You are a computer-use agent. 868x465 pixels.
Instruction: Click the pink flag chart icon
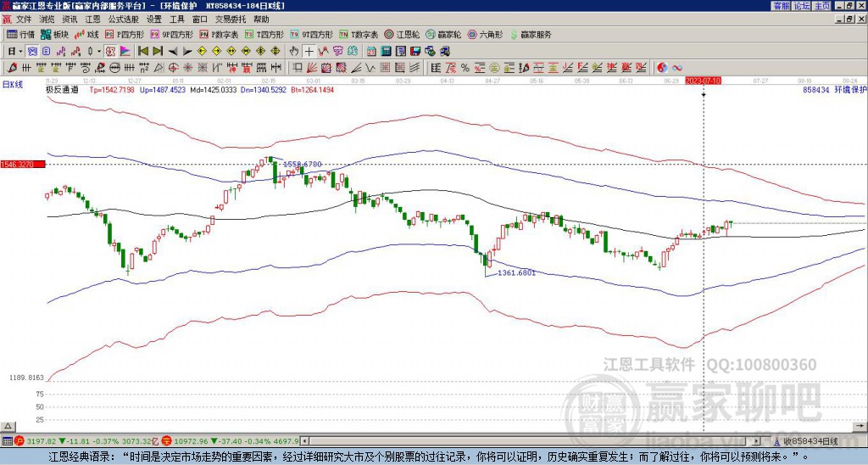pyautogui.click(x=125, y=51)
